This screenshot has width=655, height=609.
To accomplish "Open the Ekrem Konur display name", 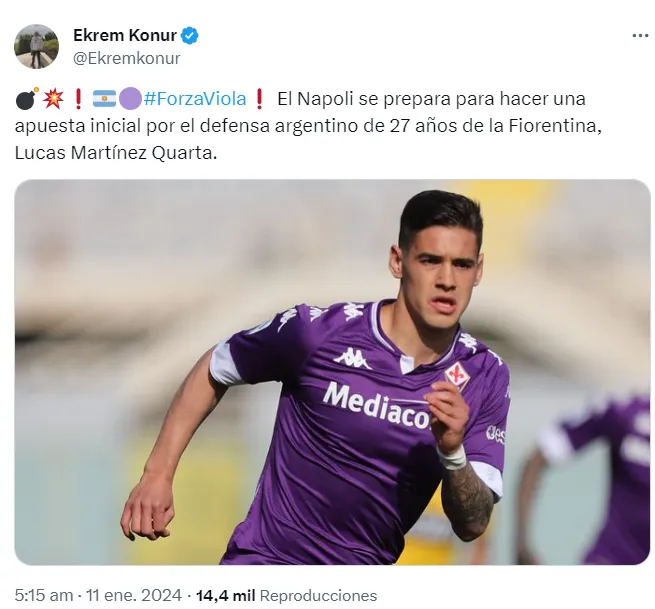I will tap(125, 36).
